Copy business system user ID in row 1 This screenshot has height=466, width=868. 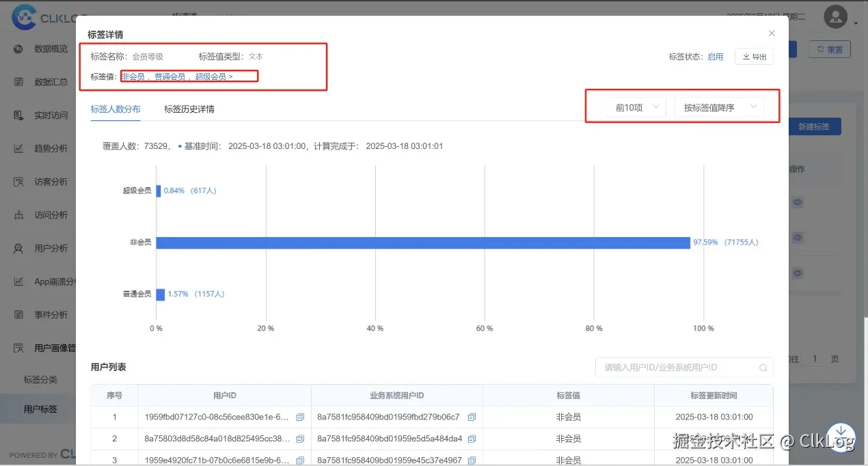[x=472, y=417]
